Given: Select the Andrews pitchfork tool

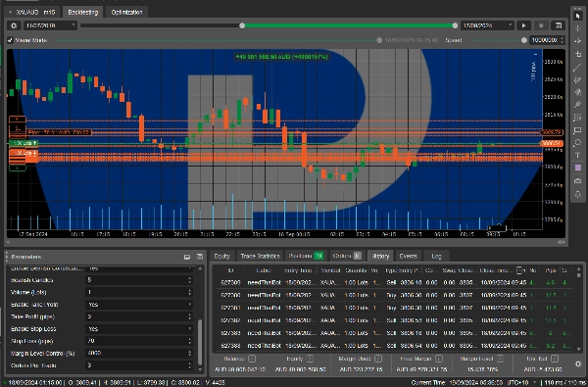Looking at the screenshot, I should [x=578, y=92].
